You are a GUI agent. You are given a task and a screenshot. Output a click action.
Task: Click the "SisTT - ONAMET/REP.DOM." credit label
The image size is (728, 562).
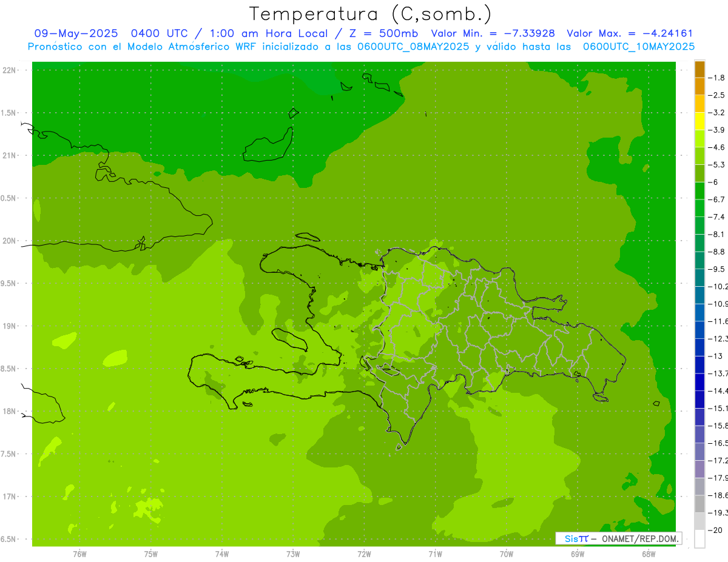(619, 538)
